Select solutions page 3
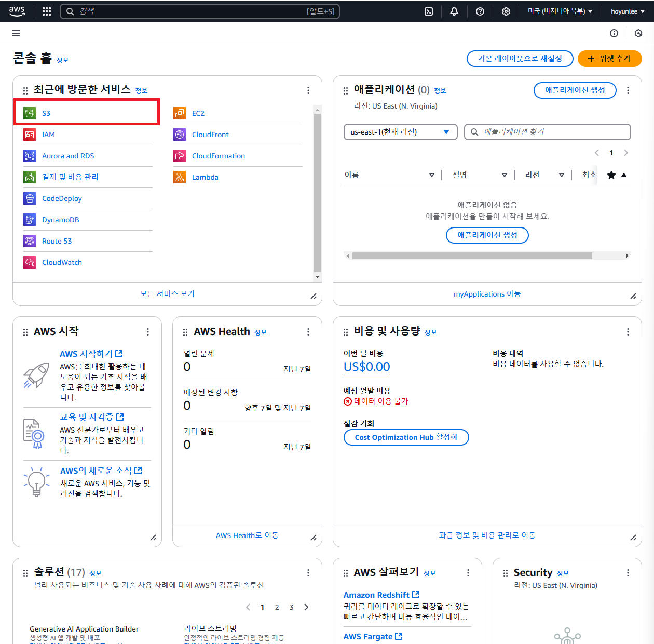The width and height of the screenshot is (654, 644). (292, 607)
